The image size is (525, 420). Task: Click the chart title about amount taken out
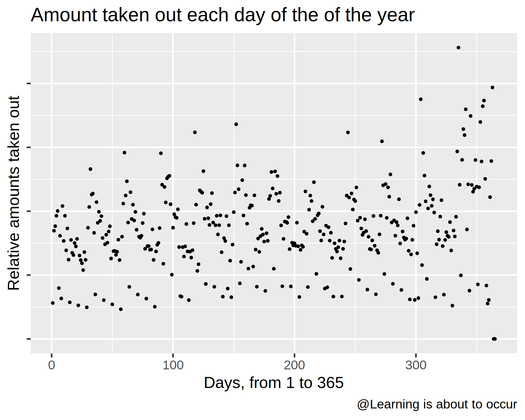(223, 15)
